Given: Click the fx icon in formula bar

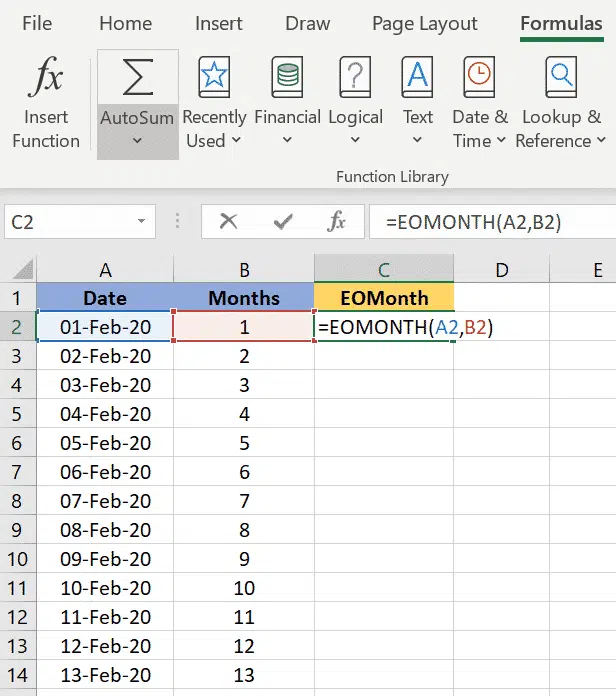Looking at the screenshot, I should tap(336, 221).
